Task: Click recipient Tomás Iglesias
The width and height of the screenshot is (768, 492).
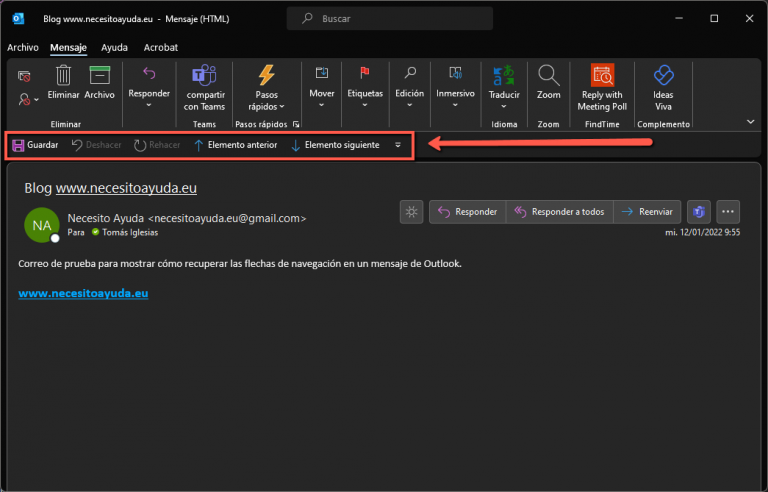Action: pyautogui.click(x=130, y=233)
